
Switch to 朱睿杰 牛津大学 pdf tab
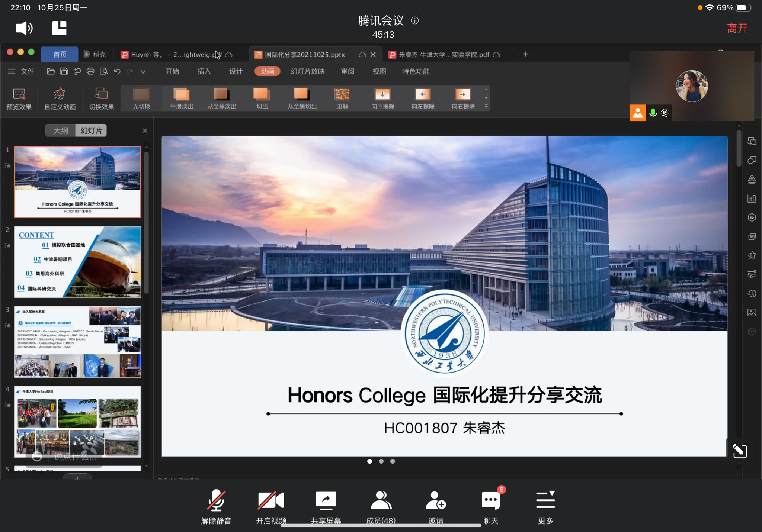click(444, 55)
